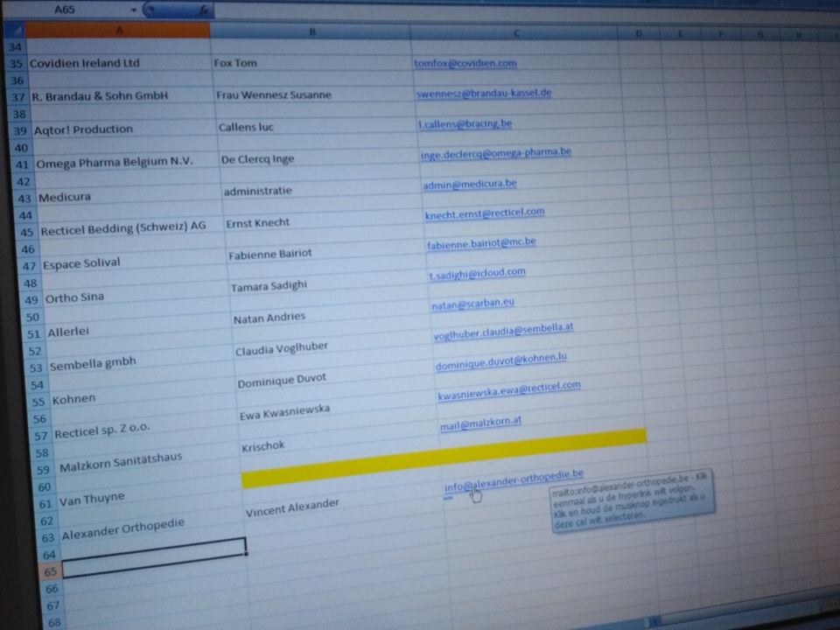Select cell 'Aqtor! Production'
This screenshot has height=630, width=840.
coord(83,129)
